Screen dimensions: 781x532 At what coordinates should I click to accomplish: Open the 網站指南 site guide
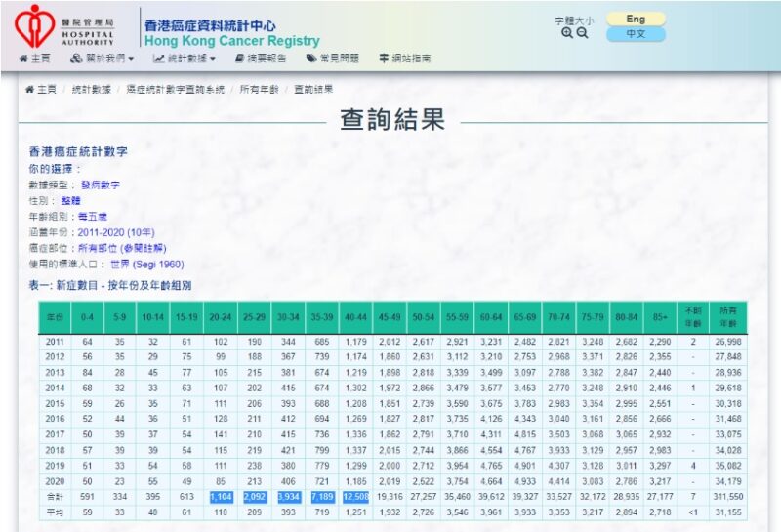click(x=405, y=59)
